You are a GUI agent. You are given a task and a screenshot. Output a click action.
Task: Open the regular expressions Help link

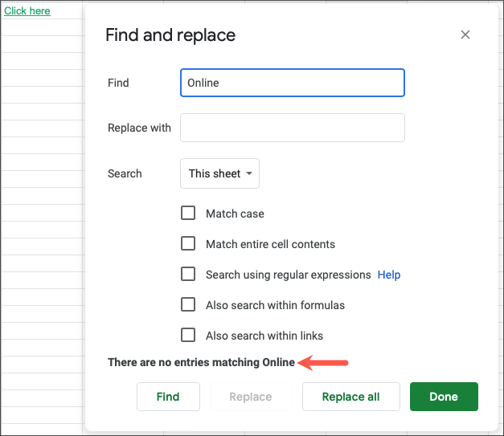389,275
